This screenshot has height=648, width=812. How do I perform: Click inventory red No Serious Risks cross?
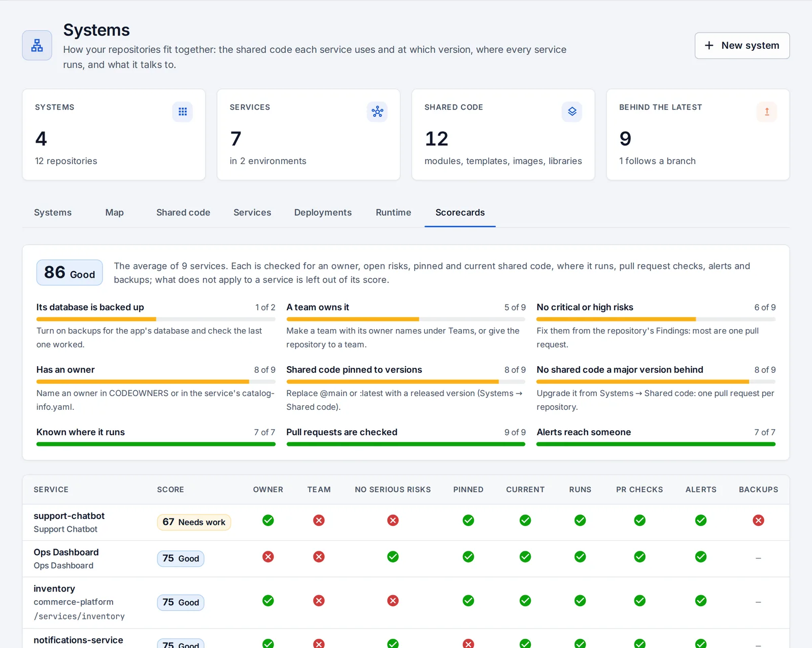point(393,601)
